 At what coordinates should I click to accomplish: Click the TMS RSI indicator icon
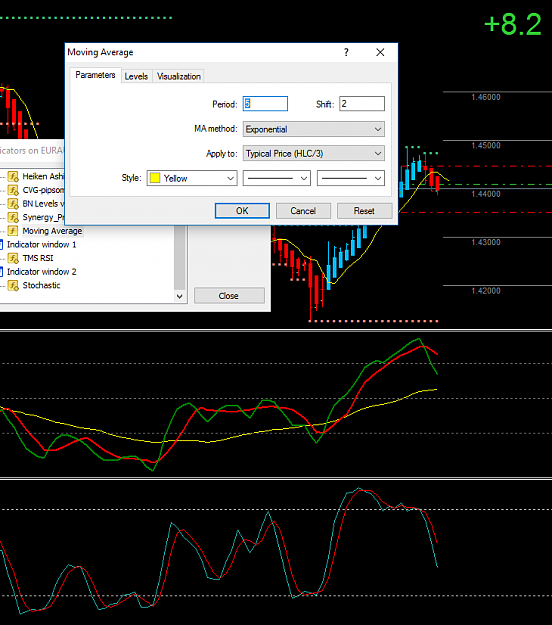tap(13, 258)
